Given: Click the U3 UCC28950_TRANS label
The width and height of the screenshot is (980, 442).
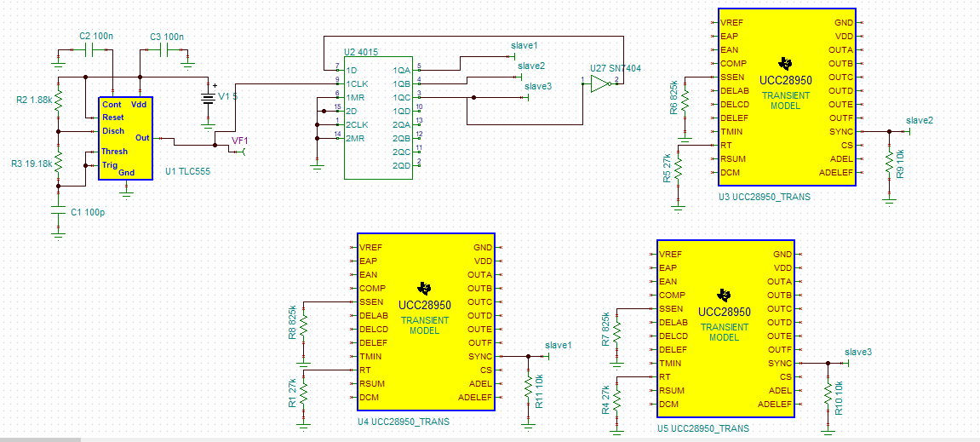Looking at the screenshot, I should [x=765, y=197].
